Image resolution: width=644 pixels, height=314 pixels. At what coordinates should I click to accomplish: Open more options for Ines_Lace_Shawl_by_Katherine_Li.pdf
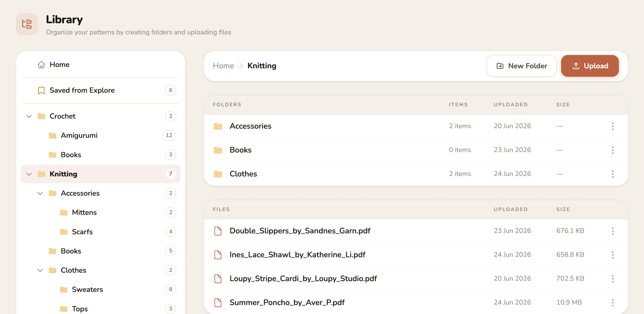[612, 255]
